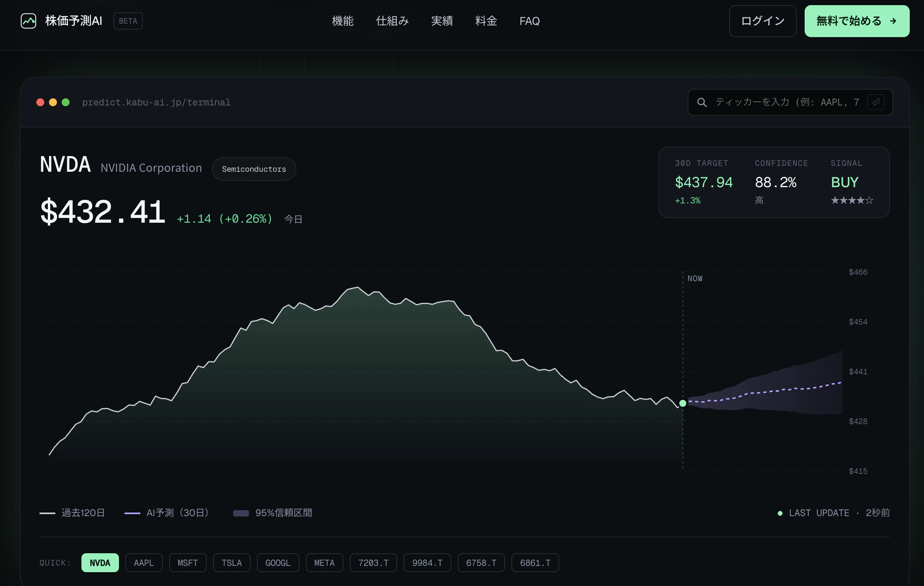Open the 仕組み menu item
924x586 pixels.
click(392, 21)
